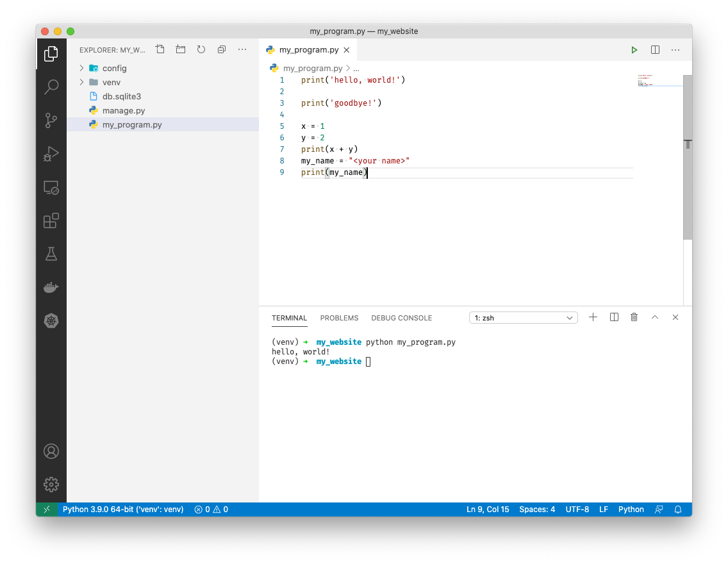Viewport: 728px width, 564px height.
Task: Open the Docker view
Action: pyautogui.click(x=51, y=286)
